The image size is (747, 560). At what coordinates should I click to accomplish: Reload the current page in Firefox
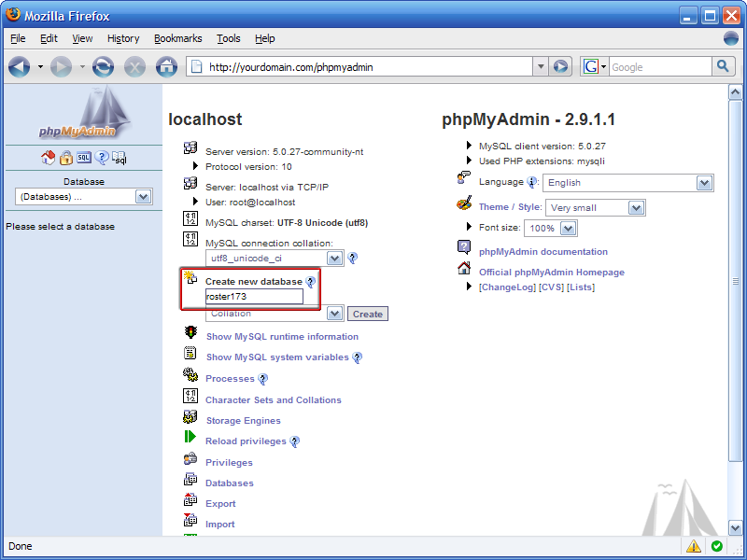pyautogui.click(x=103, y=67)
